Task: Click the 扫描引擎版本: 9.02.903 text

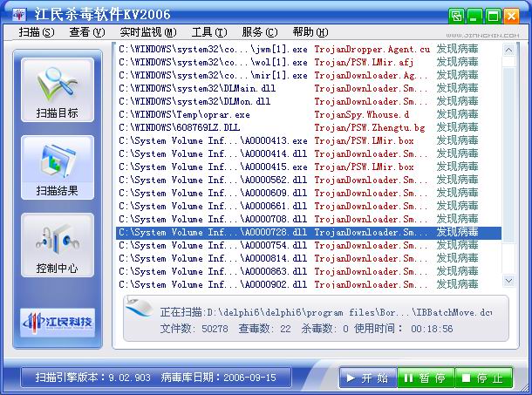Action: pyautogui.click(x=93, y=378)
